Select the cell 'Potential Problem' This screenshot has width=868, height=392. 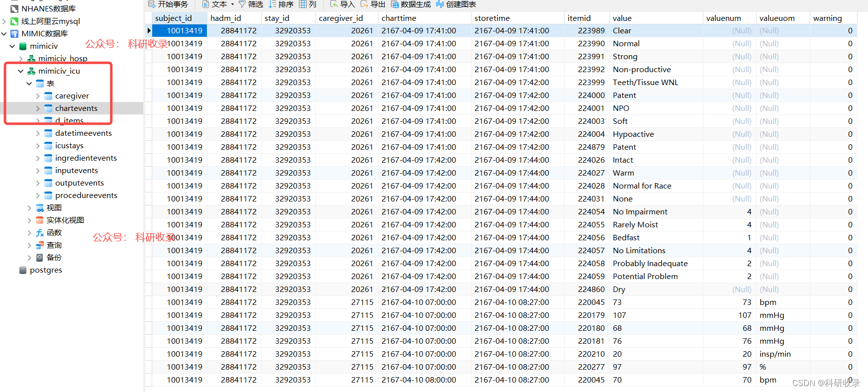coord(656,277)
